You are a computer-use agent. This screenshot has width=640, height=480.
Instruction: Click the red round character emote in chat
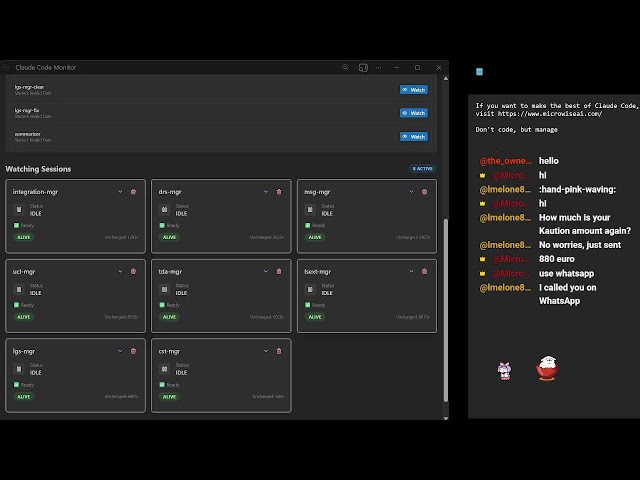[547, 368]
